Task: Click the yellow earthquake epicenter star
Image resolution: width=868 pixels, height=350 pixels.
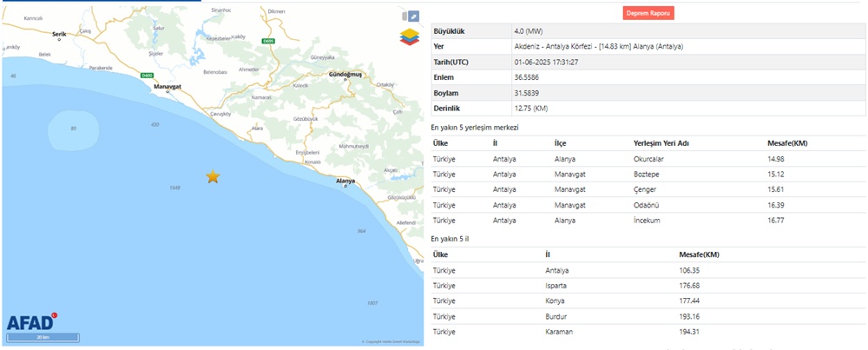Action: tap(213, 176)
